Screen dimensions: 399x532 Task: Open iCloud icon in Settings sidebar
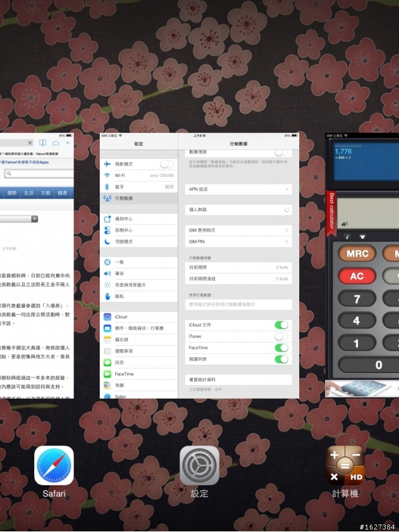coord(107,317)
